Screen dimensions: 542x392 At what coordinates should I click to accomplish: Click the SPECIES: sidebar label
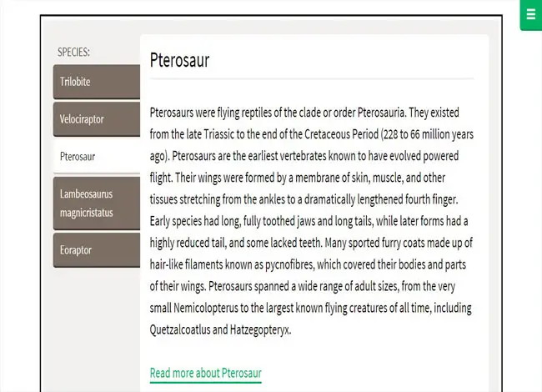pos(73,53)
